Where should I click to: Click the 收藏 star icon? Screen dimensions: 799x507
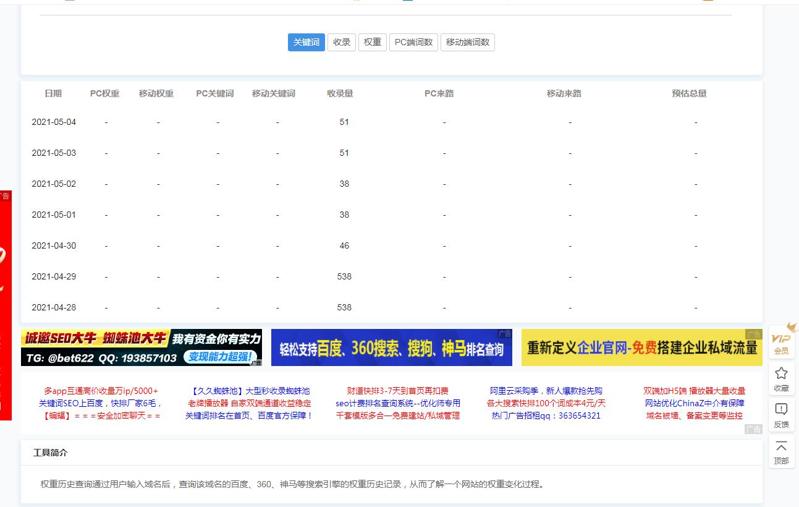click(x=781, y=377)
